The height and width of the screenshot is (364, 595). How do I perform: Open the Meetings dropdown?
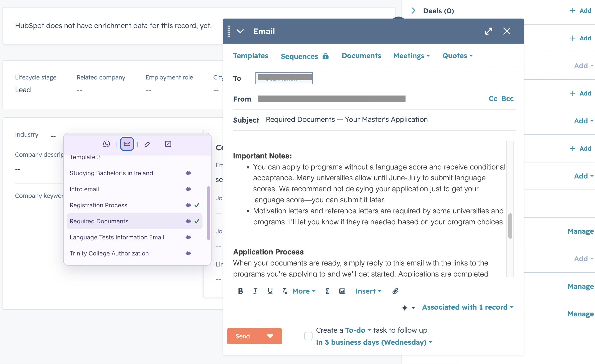412,56
